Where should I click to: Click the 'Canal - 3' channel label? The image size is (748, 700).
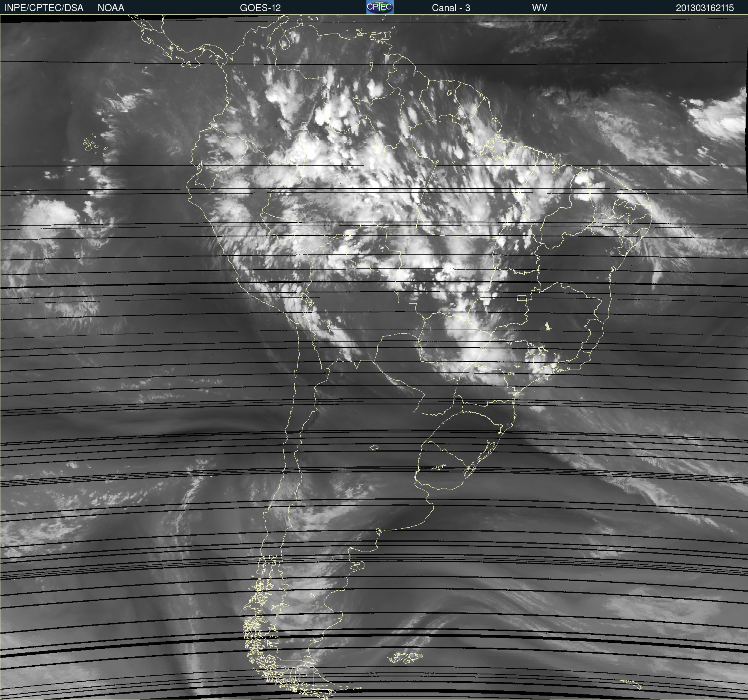point(451,8)
